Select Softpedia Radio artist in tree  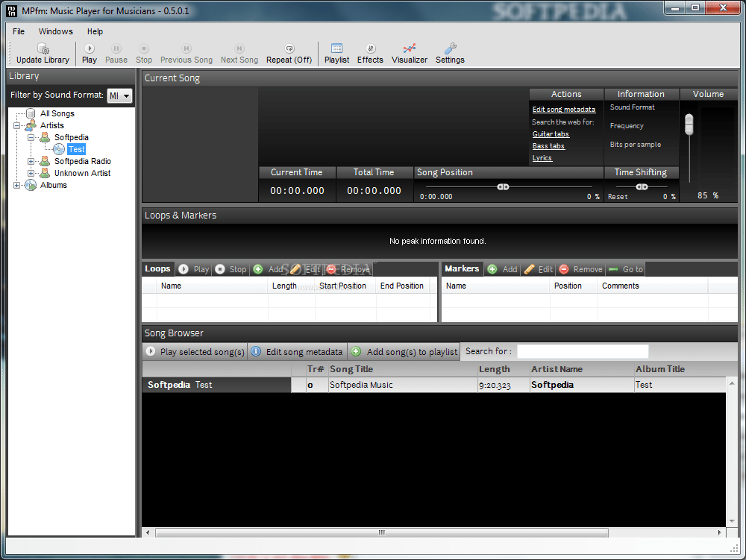(82, 161)
